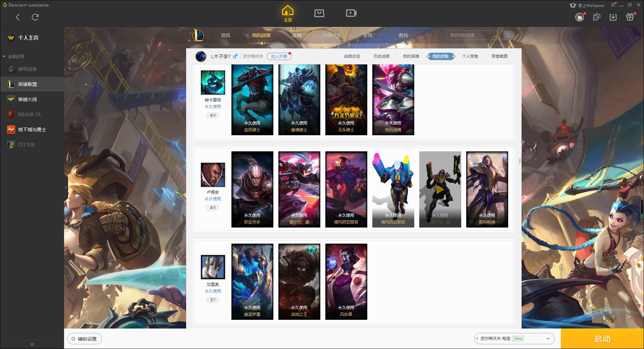Click the search magnifier icon
The width and height of the screenshot is (644, 349).
point(508,35)
